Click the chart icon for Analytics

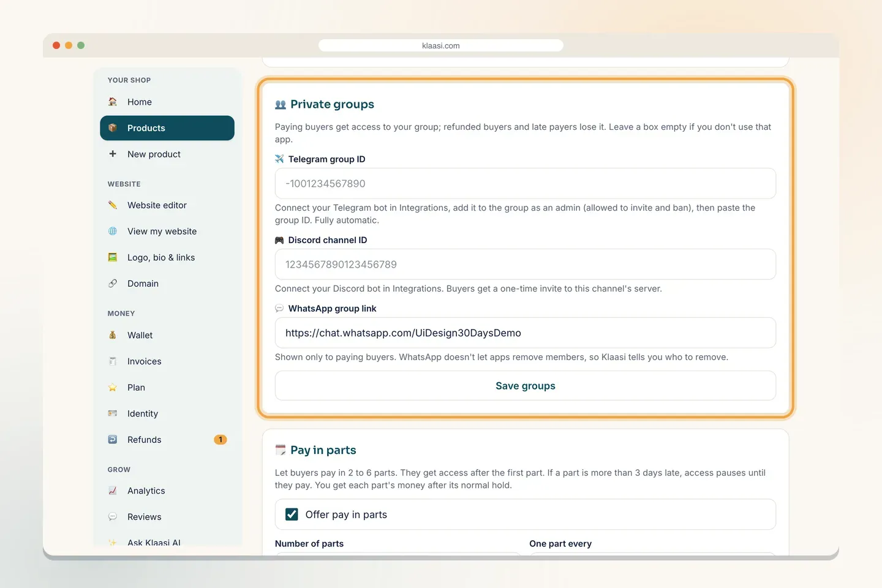click(113, 491)
